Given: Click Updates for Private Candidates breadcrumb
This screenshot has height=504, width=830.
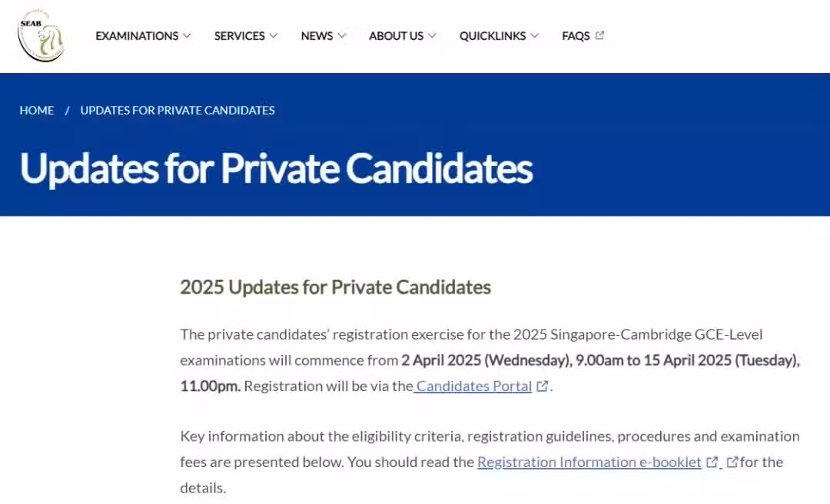Looking at the screenshot, I should click(178, 110).
